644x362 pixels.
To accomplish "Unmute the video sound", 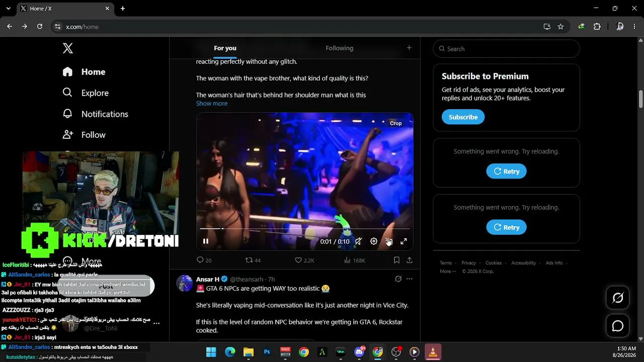I will 359,241.
